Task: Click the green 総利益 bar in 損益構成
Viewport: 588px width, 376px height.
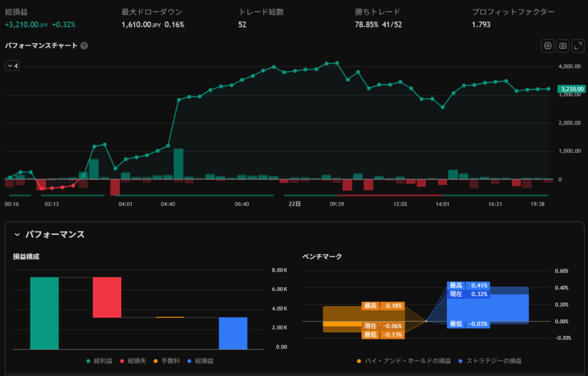Action: coord(44,313)
